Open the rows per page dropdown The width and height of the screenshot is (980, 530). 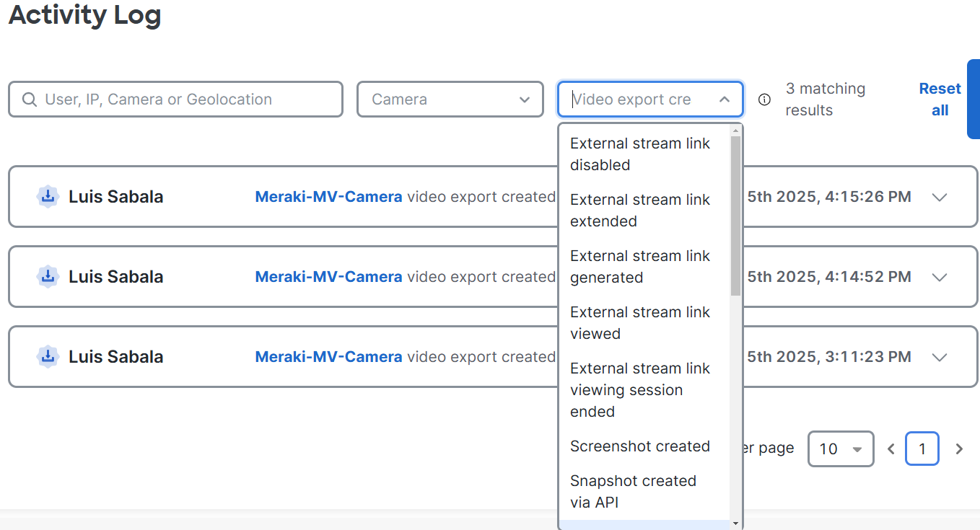tap(841, 449)
